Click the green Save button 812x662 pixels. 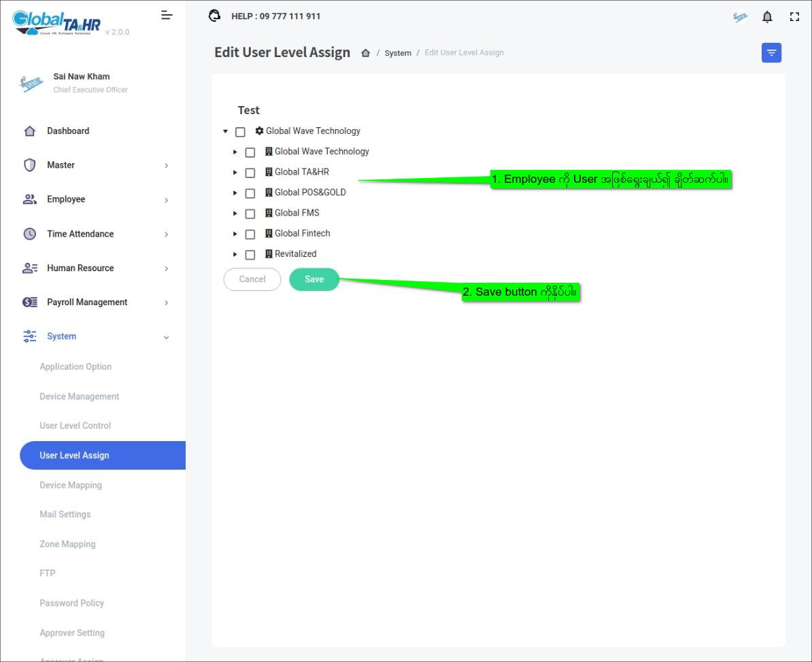click(x=314, y=279)
